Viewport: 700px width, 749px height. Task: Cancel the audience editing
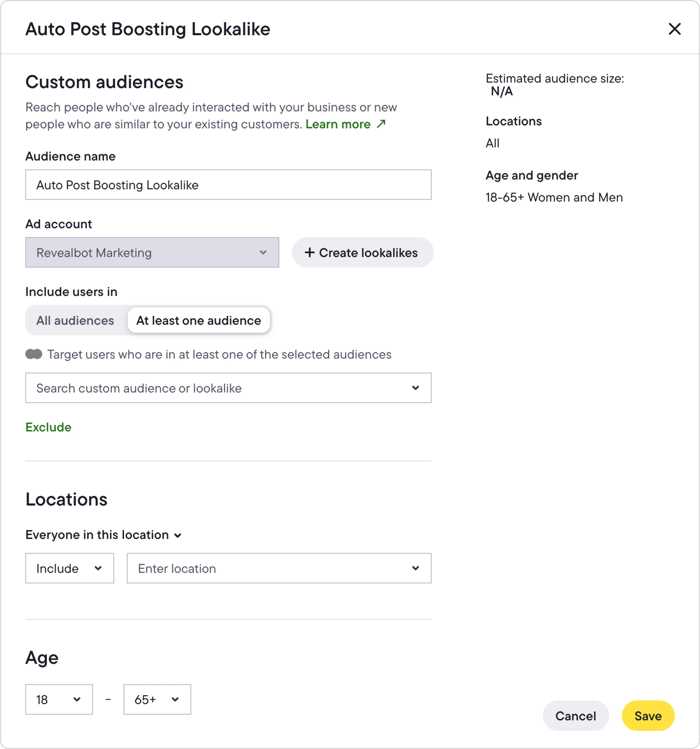coord(576,716)
